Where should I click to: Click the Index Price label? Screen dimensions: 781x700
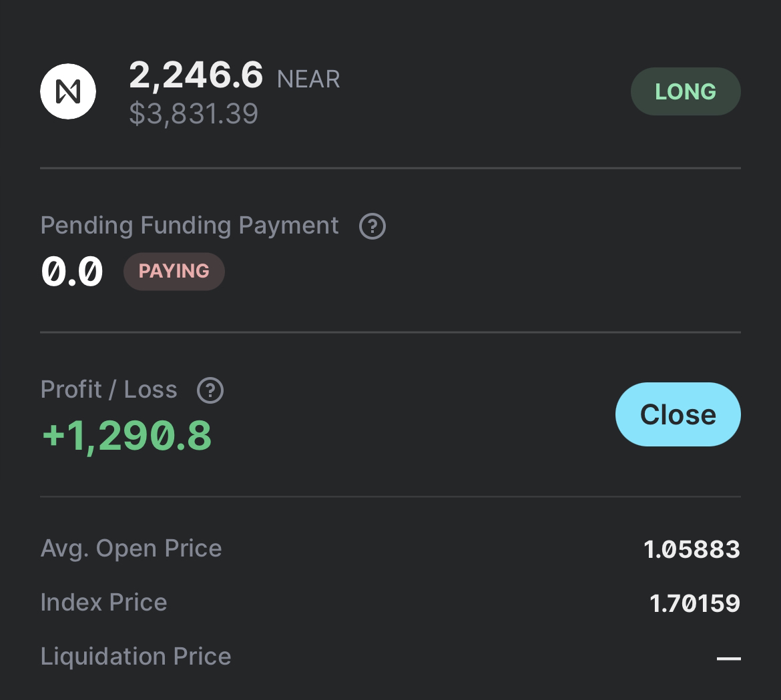103,603
